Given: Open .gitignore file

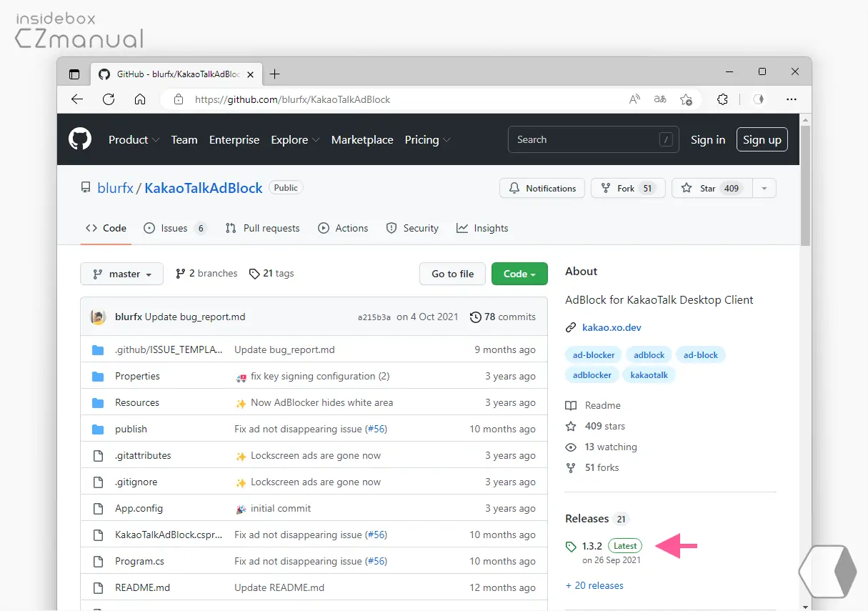Looking at the screenshot, I should click(x=136, y=482).
